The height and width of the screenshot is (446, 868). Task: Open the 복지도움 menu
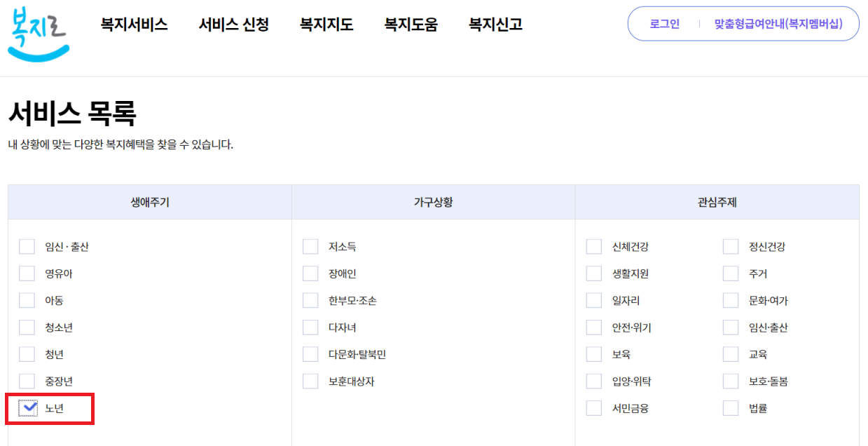pyautogui.click(x=410, y=23)
